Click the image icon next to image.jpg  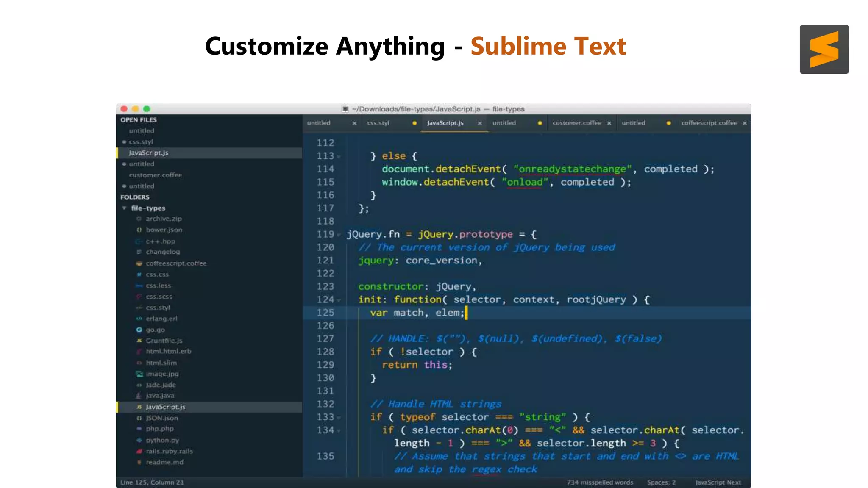(139, 374)
